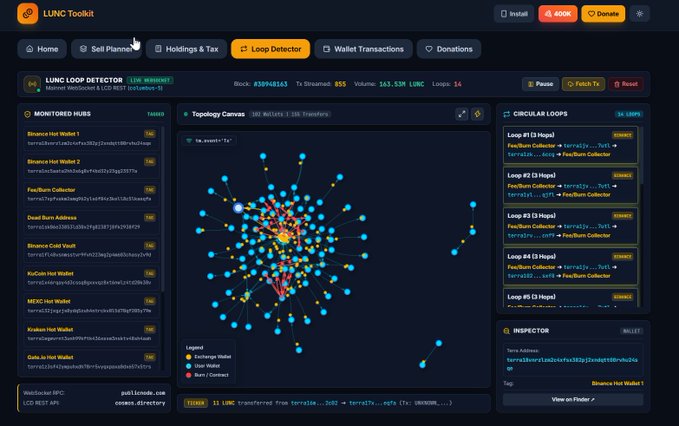Pause the live loop detector stream
This screenshot has height=426, width=679.
(540, 84)
